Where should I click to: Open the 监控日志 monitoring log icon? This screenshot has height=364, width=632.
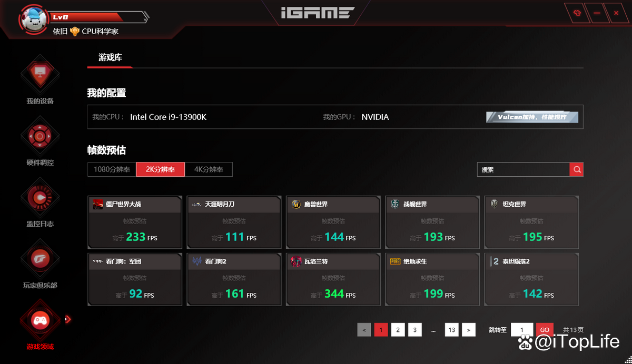(40, 198)
